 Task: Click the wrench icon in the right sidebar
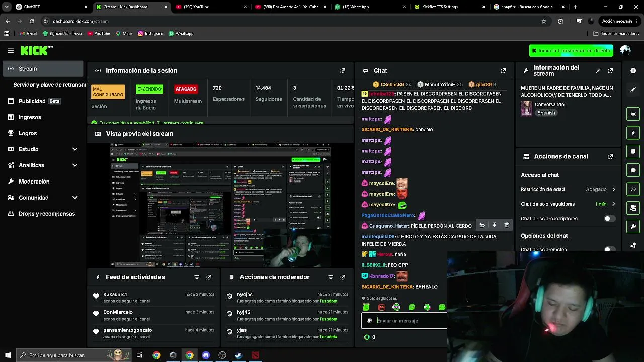tap(633, 227)
